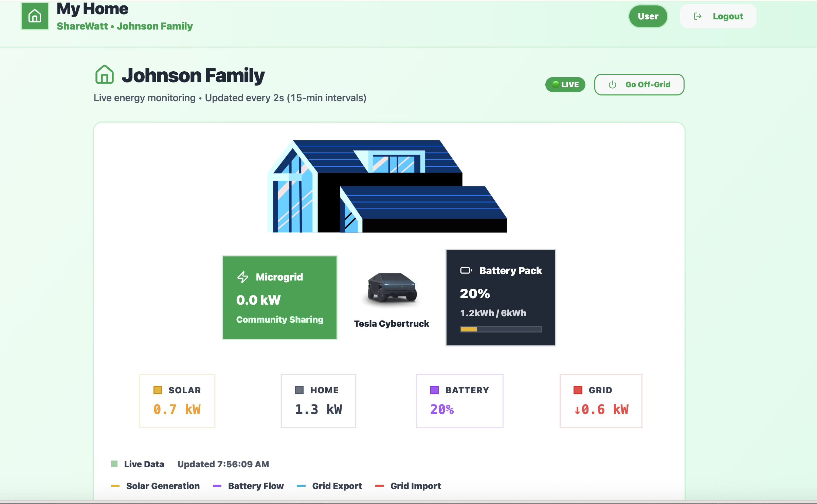817x504 pixels.
Task: Open the green Microgrid Community Sharing card
Action: [279, 298]
